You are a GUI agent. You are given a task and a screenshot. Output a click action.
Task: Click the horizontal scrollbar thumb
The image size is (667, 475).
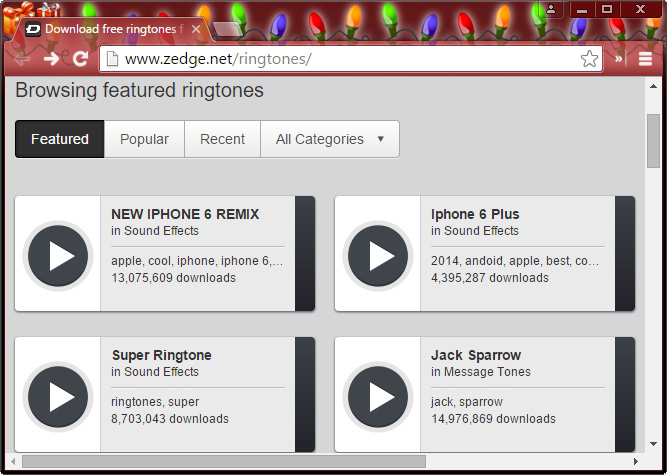tap(224, 461)
